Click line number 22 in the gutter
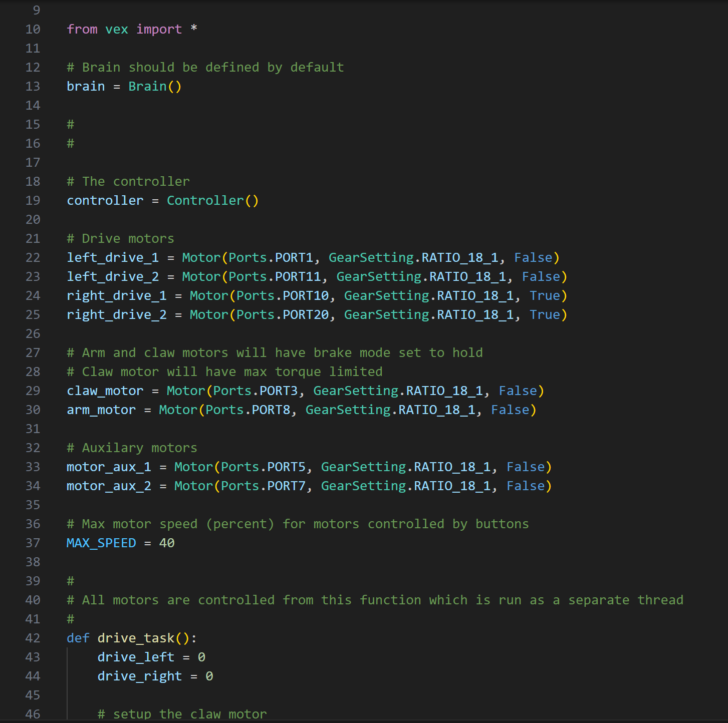 pos(33,257)
